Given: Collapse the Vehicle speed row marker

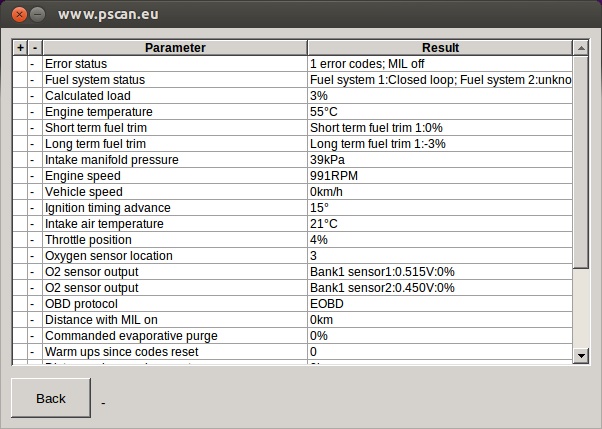Looking at the screenshot, I should (x=35, y=192).
